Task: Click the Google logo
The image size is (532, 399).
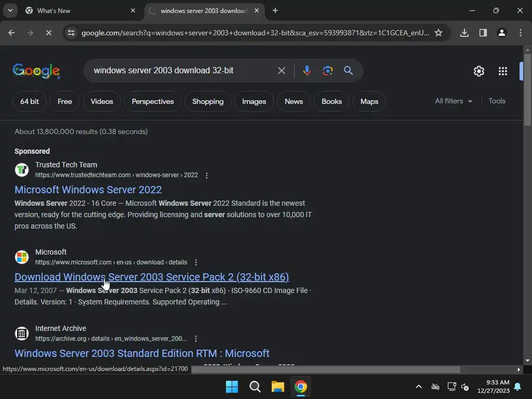Action: (36, 71)
